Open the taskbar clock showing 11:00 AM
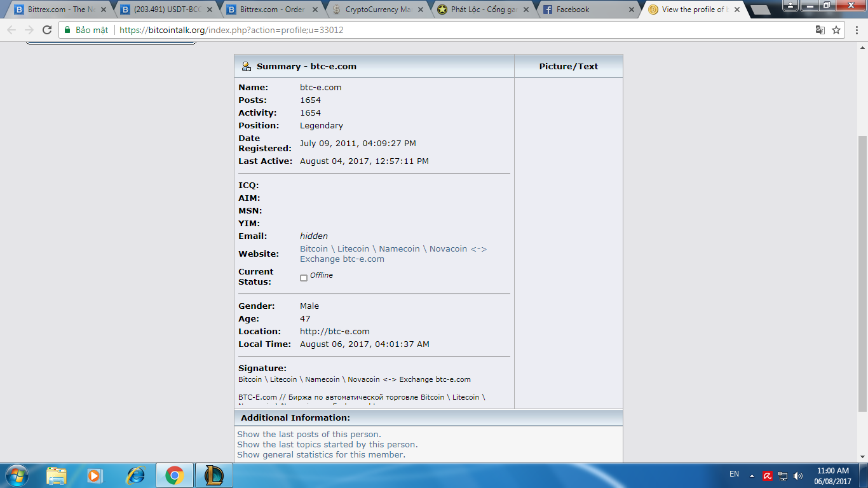Image resolution: width=868 pixels, height=488 pixels. point(832,475)
